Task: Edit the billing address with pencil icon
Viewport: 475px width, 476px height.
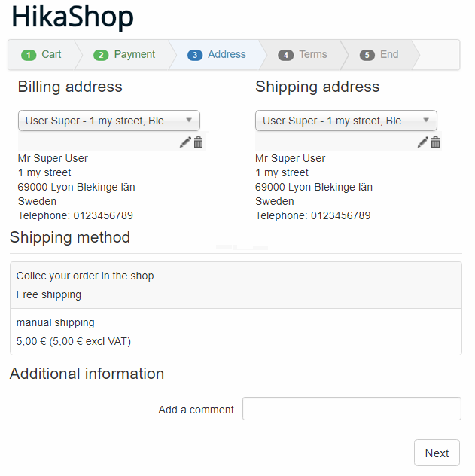Action: point(185,142)
